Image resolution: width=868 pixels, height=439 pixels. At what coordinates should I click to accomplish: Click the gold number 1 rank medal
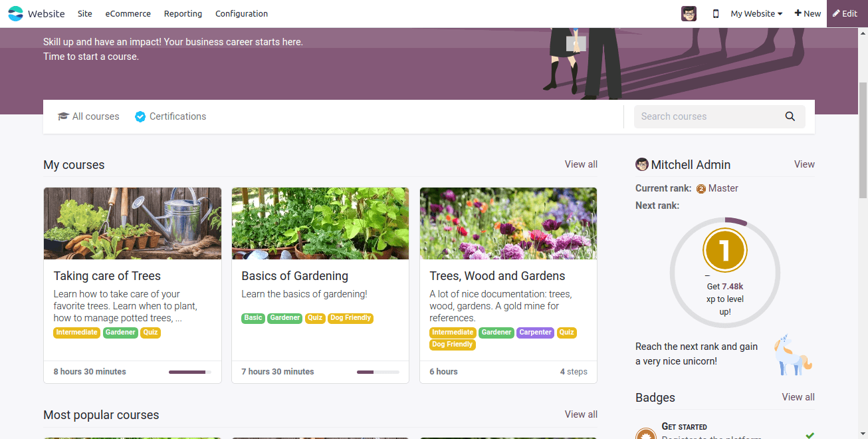[x=725, y=250]
